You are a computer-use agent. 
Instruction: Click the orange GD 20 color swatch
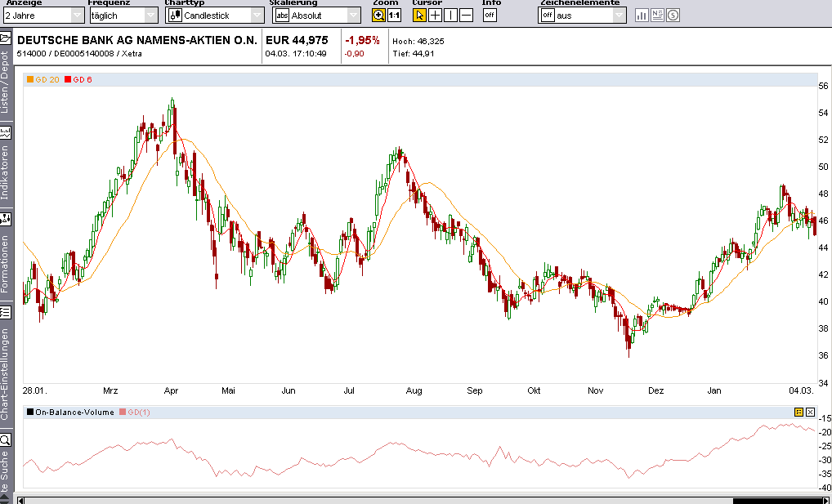pyautogui.click(x=31, y=79)
